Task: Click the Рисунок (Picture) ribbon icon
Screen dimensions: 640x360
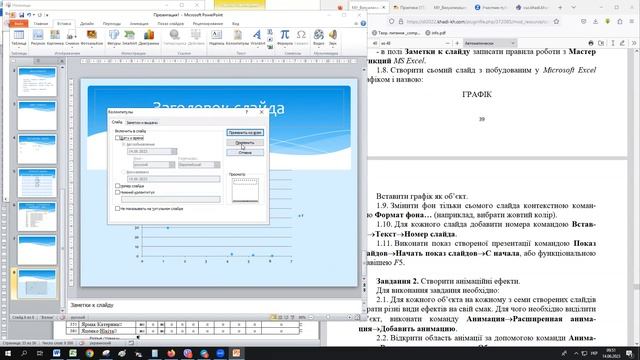Action: coord(38,38)
